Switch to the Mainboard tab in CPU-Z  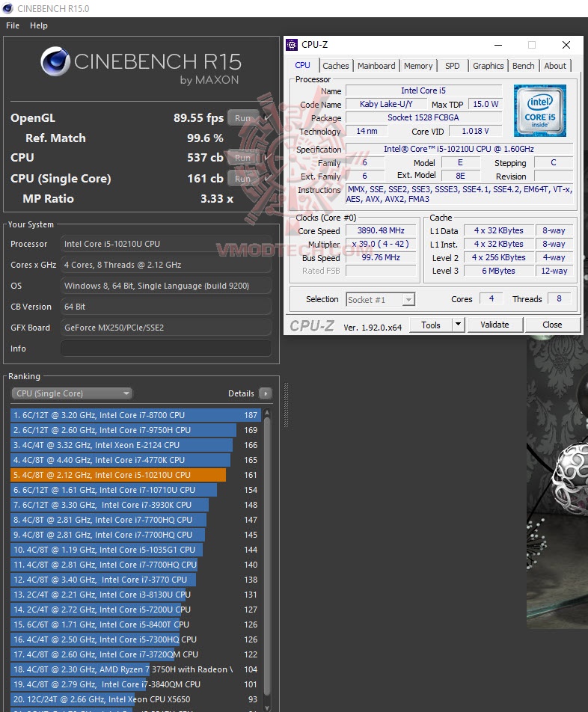point(376,66)
